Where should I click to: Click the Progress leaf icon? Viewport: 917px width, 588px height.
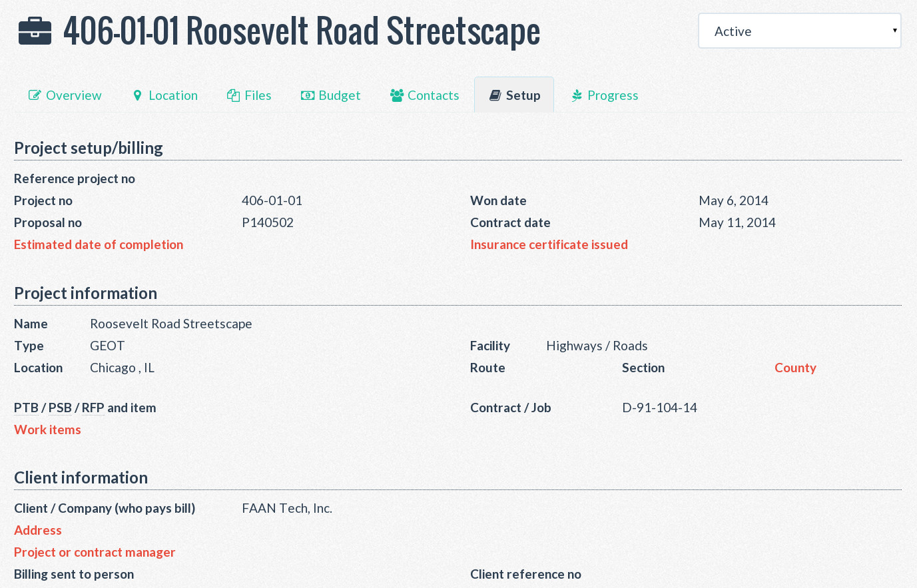577,95
